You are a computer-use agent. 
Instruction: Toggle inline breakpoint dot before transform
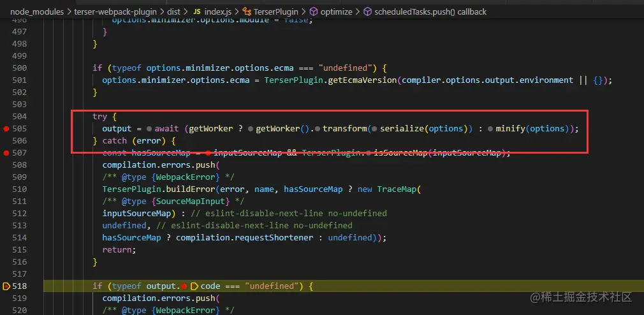pyautogui.click(x=317, y=129)
